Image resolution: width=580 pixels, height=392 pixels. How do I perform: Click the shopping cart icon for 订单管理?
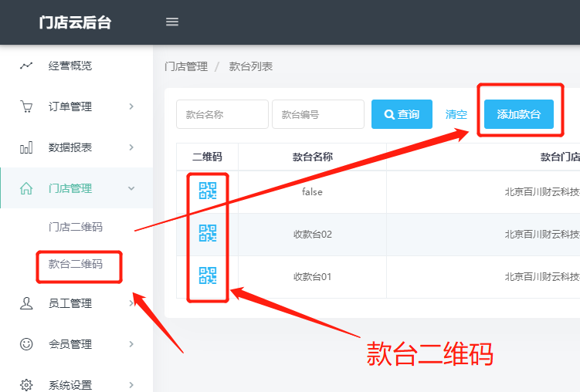[26, 106]
